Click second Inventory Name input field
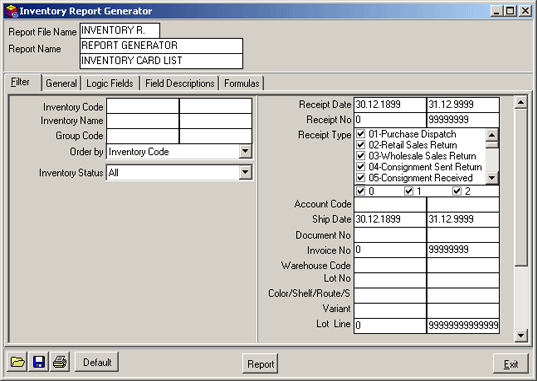 click(216, 121)
